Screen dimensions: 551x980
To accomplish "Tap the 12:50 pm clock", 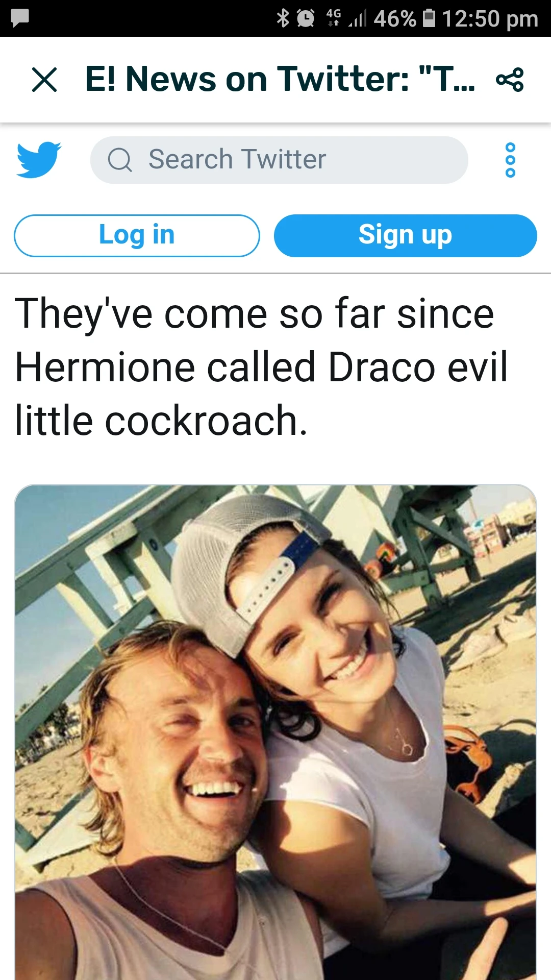I will click(490, 19).
